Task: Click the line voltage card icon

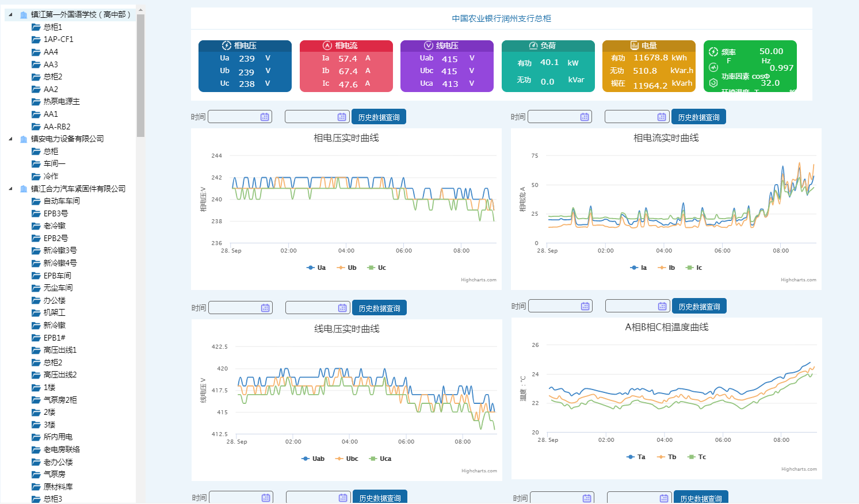Action: [429, 45]
